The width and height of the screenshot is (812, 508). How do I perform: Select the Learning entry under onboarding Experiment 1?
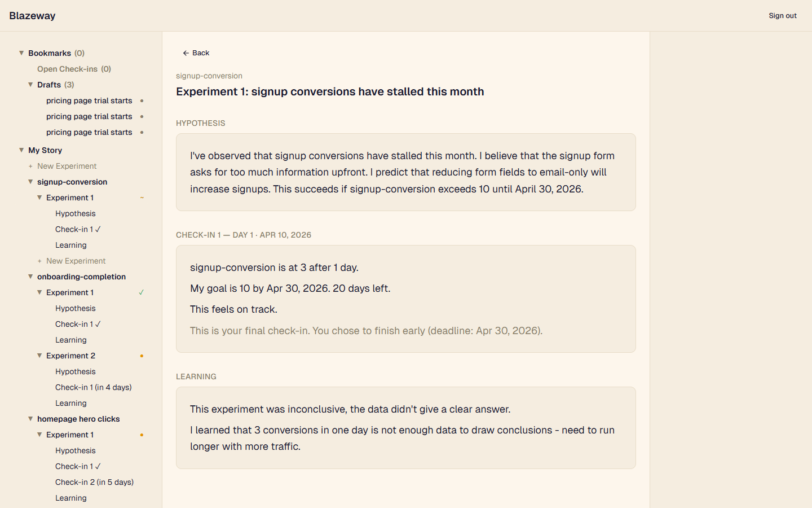70,340
